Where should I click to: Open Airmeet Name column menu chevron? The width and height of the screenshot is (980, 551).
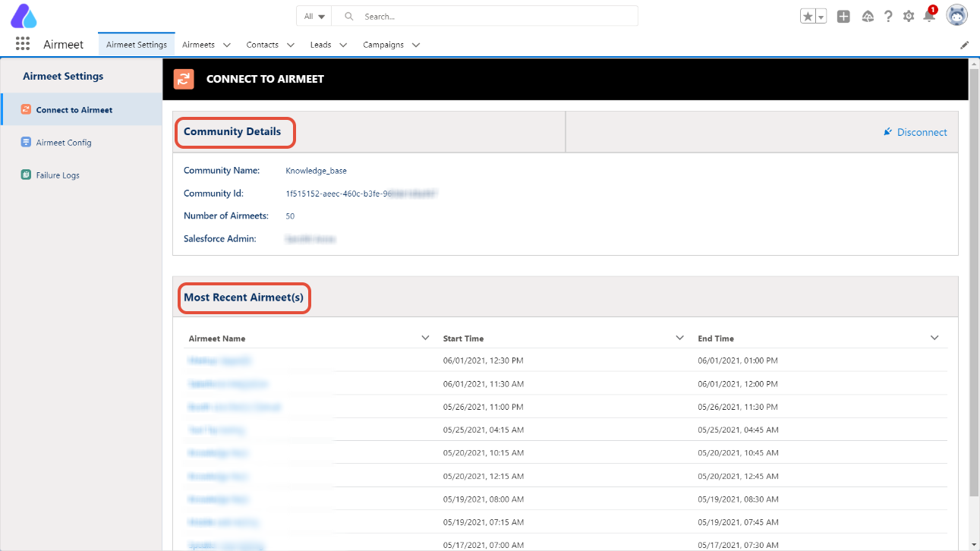[x=425, y=338]
